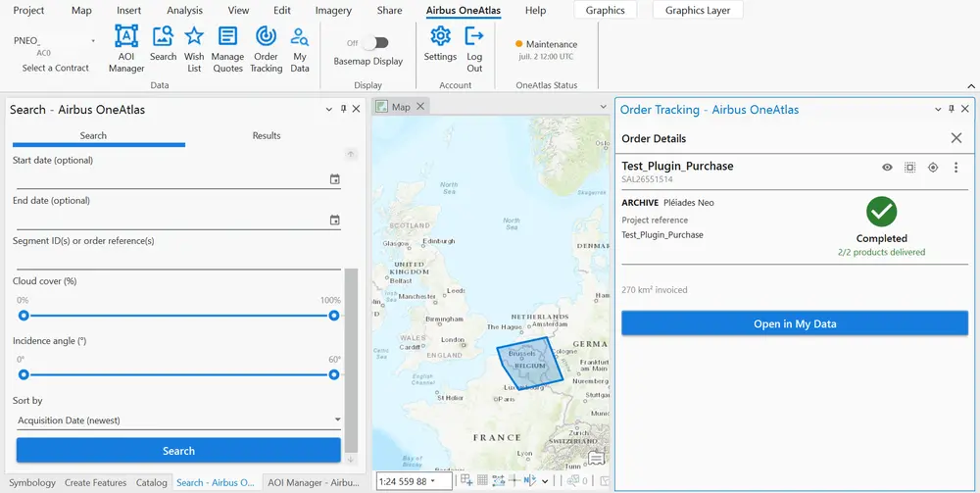The height and width of the screenshot is (493, 980).
Task: Open the Project menu tab
Action: click(28, 10)
